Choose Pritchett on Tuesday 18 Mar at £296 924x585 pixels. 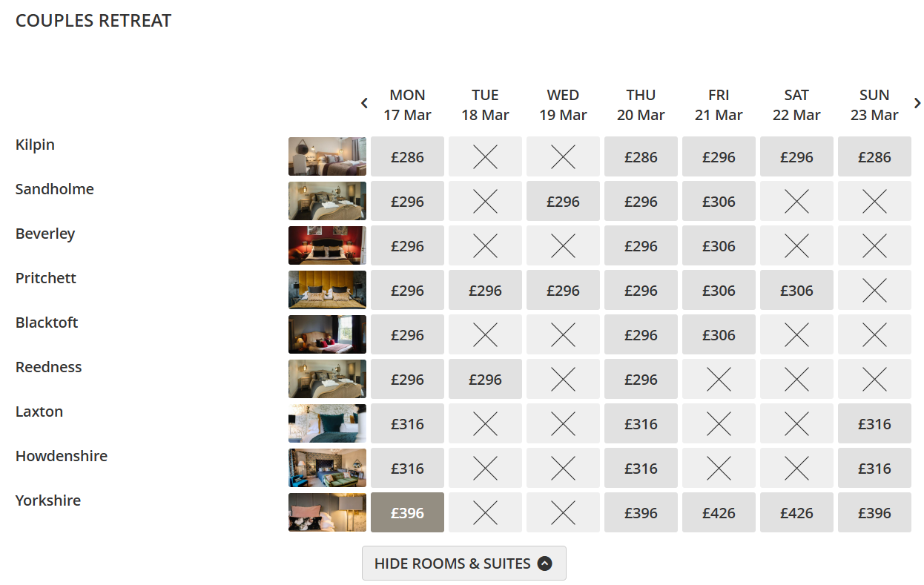[x=485, y=290]
